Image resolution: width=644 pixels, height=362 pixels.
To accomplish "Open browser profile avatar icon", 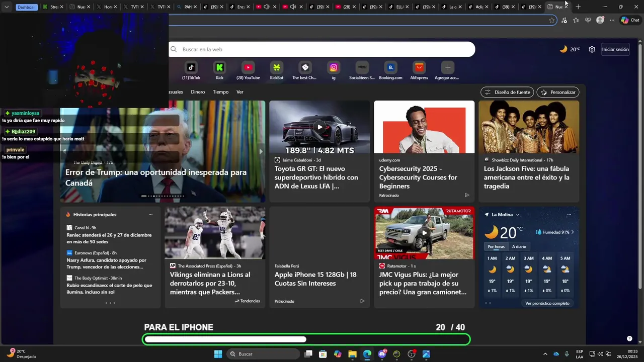I will click(x=600, y=20).
